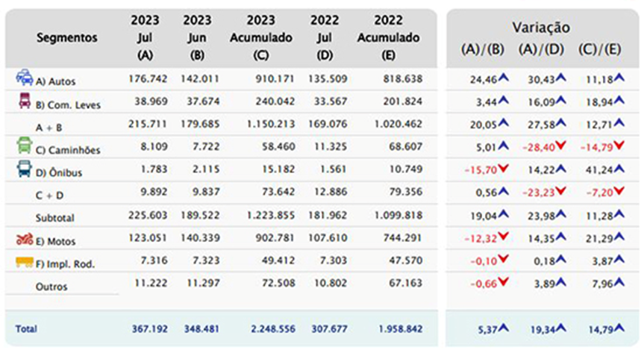Click the red down arrow beside -15,70
The width and height of the screenshot is (644, 356).
click(x=504, y=168)
